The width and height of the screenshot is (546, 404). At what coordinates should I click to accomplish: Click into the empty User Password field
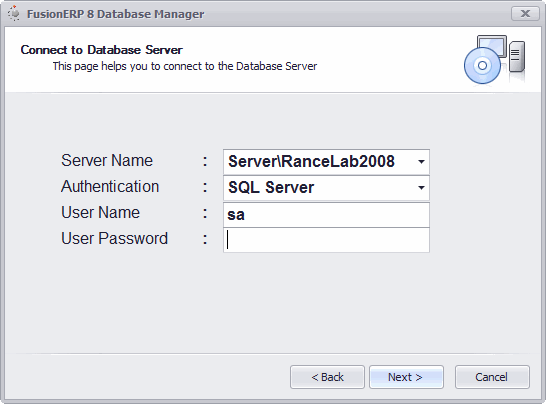326,240
